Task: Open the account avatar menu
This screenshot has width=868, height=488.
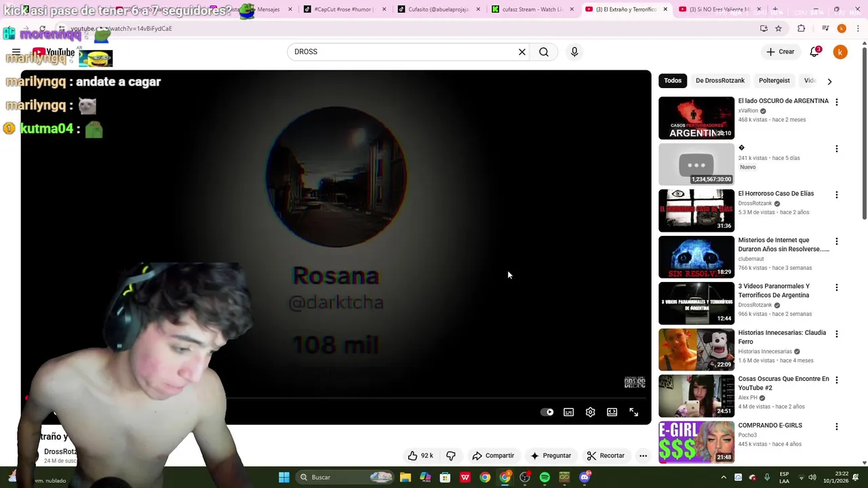Action: [840, 52]
